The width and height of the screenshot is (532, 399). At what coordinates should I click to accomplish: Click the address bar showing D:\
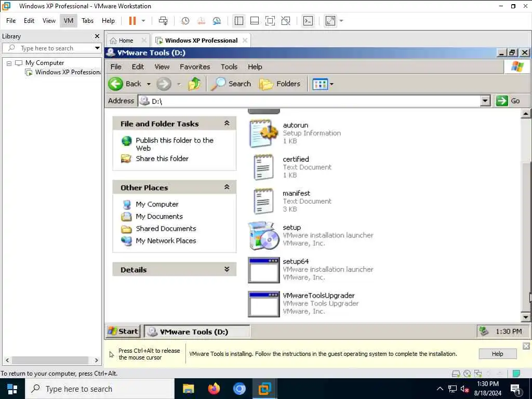[310, 101]
